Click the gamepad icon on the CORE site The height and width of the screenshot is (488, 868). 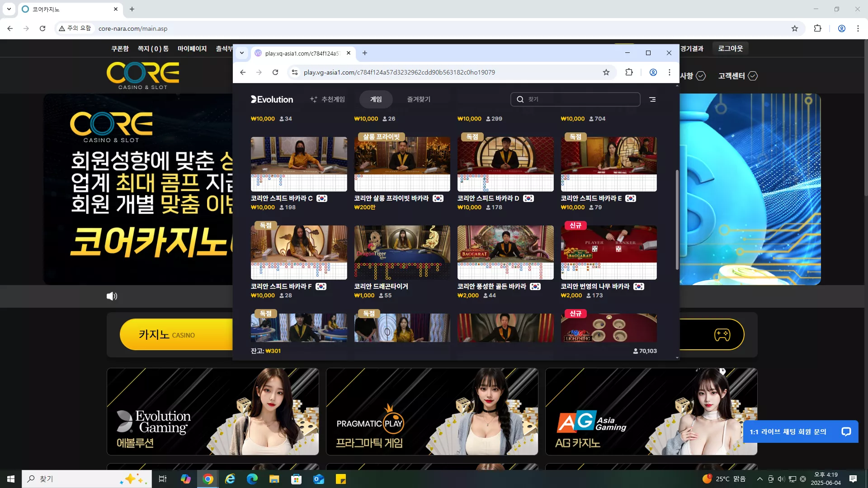point(722,335)
